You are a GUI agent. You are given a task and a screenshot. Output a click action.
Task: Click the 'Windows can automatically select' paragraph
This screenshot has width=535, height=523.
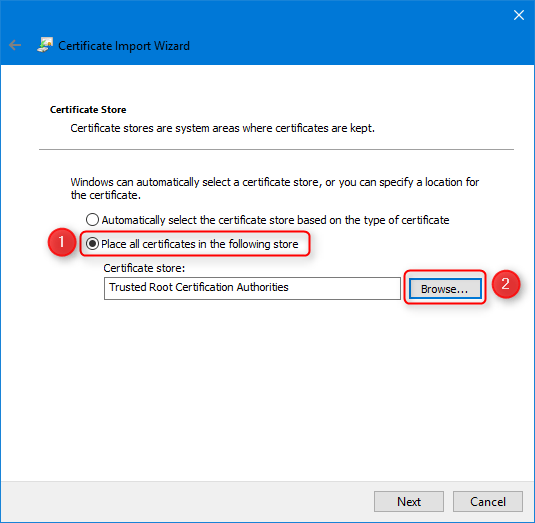(x=275, y=188)
